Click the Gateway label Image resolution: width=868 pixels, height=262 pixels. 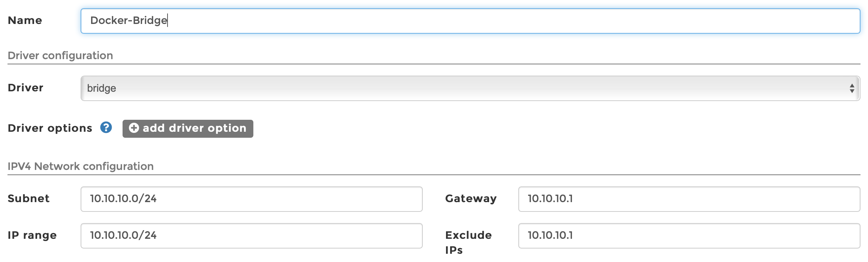[x=471, y=199]
